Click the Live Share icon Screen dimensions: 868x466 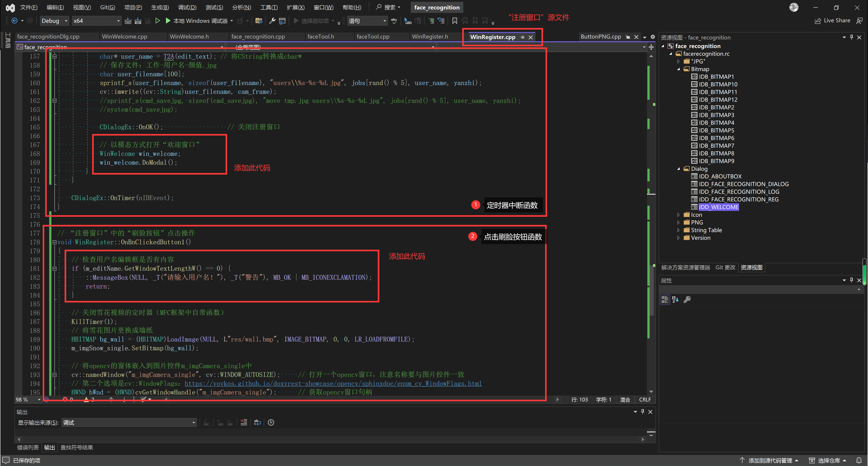(817, 21)
